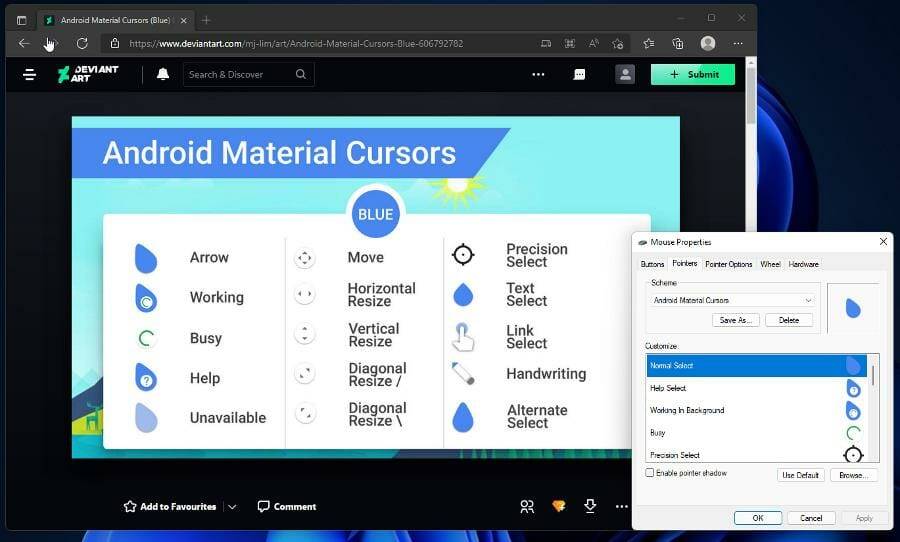
Task: Select Help Select pointer row
Action: click(757, 389)
